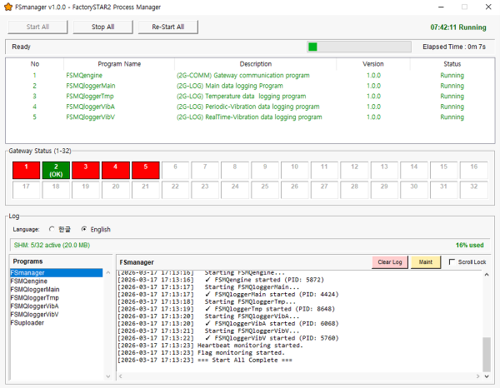This screenshot has width=500, height=388.
Task: Click log scrollbar down arrow
Action: pyautogui.click(x=487, y=376)
